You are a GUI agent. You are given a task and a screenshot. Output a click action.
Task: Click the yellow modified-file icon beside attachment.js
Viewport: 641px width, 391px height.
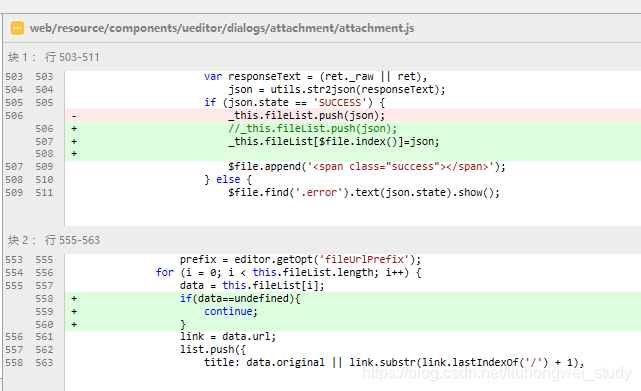[17, 28]
